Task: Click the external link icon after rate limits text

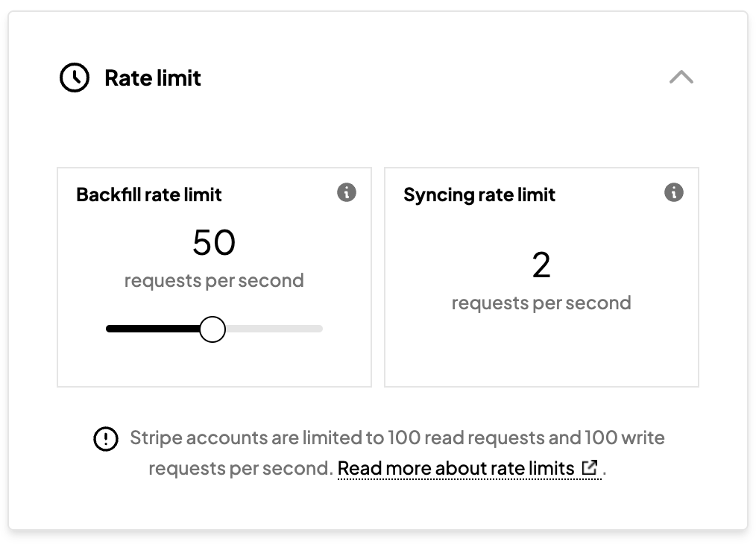Action: pos(590,468)
